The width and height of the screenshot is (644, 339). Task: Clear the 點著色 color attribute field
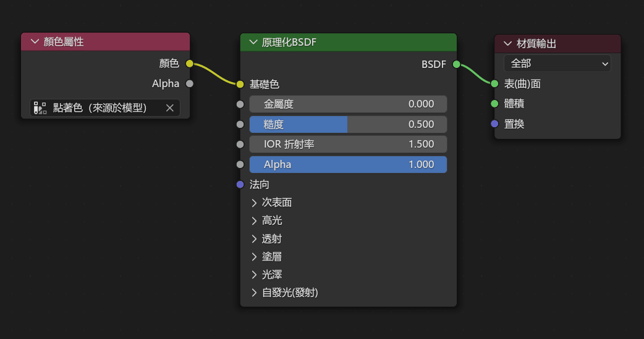pos(169,108)
